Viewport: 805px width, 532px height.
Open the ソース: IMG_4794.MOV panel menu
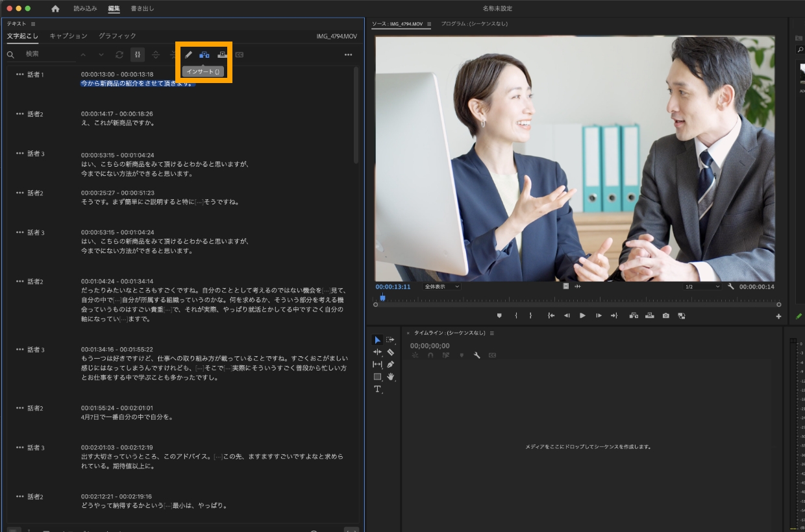429,24
